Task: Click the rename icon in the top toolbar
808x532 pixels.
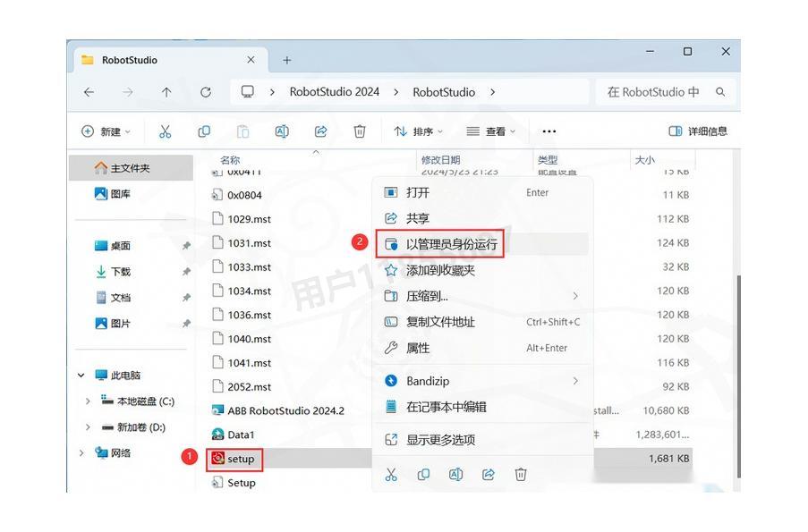Action: (282, 131)
